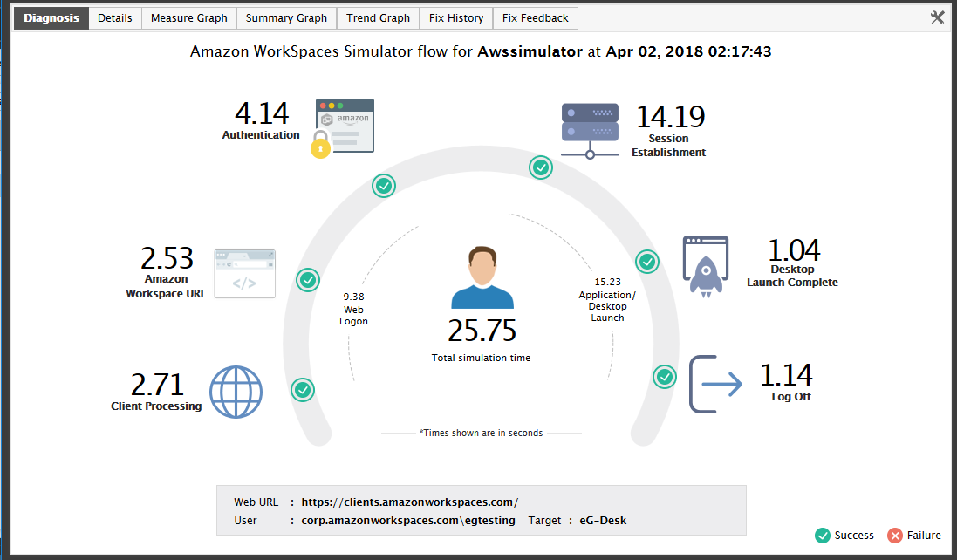Click the Desktop Launch Complete rocket icon

click(x=706, y=267)
